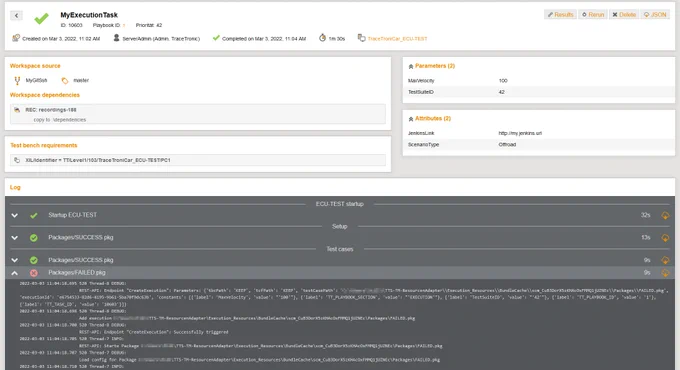Expand the Test cases Packages/SUCCESS.pkg entry
Screen dimensions: 680x370
(15, 260)
